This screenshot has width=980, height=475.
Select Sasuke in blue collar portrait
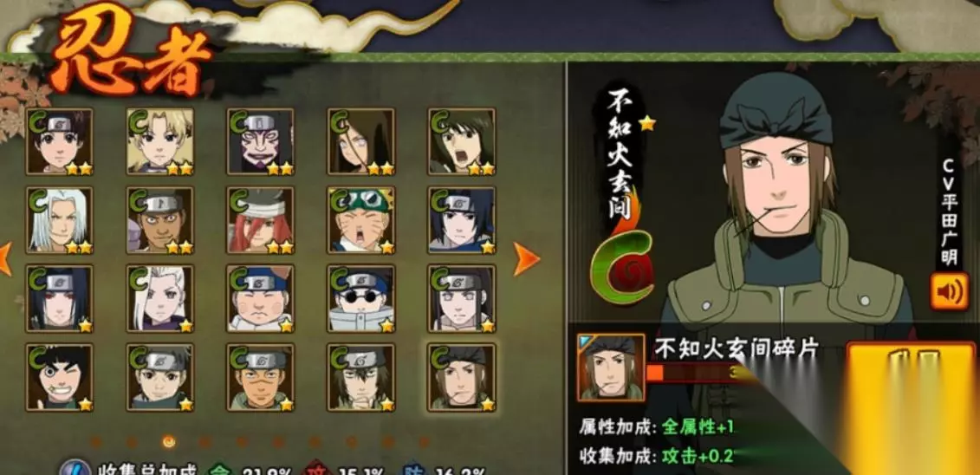[x=461, y=220]
